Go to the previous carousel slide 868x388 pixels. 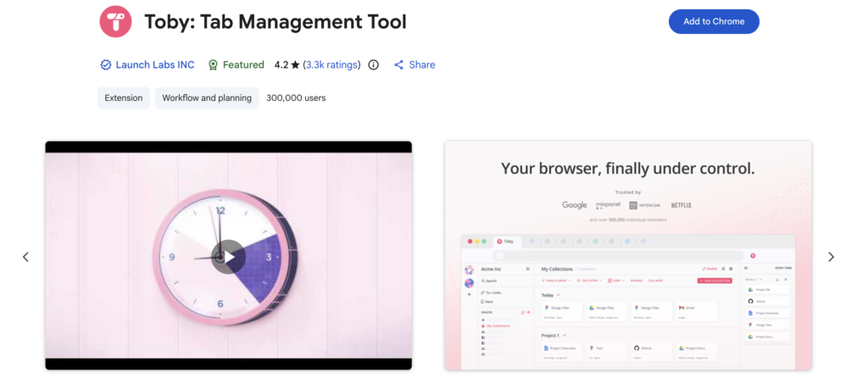tap(25, 257)
